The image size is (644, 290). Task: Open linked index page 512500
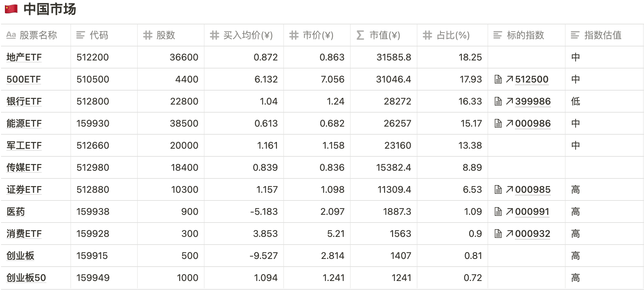point(532,79)
